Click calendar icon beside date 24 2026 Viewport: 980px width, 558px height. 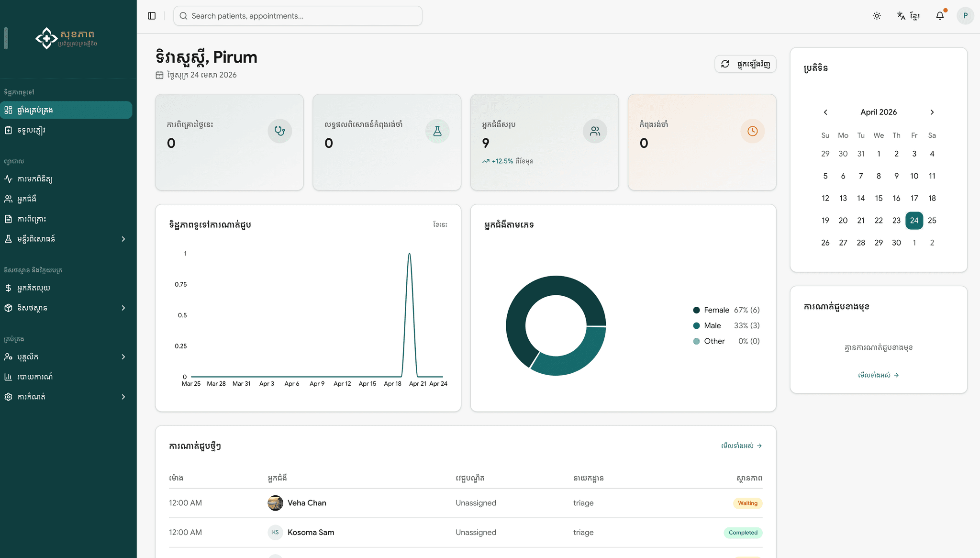(x=159, y=75)
